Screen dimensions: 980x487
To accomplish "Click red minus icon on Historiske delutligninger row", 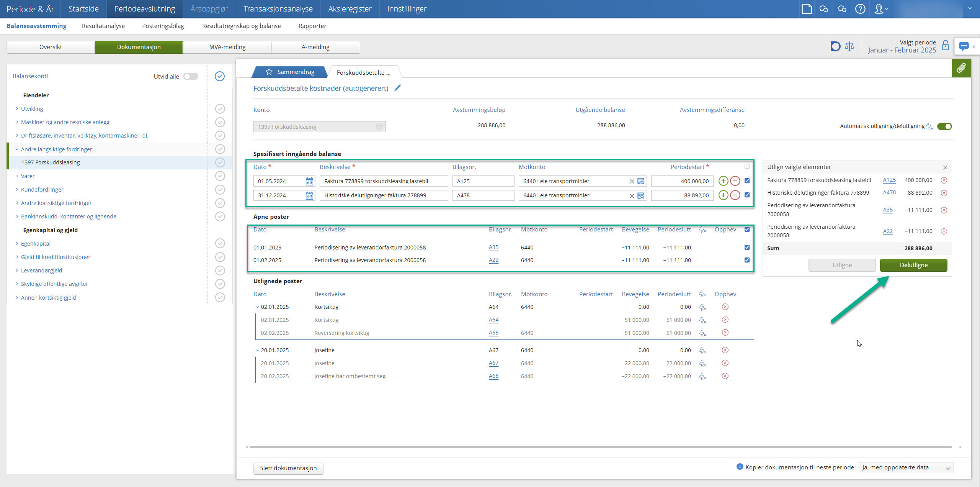I will 735,195.
